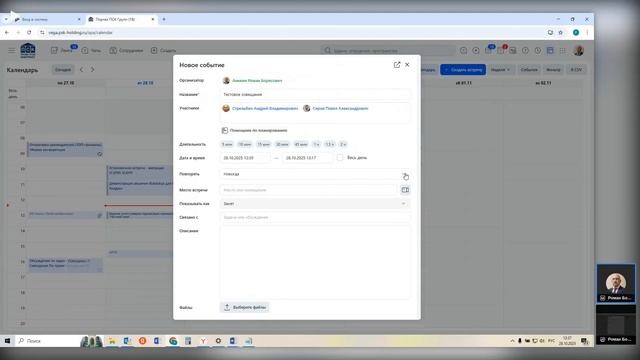The width and height of the screenshot is (640, 360).
Task: Close the Новое событие dialog
Action: click(x=407, y=64)
